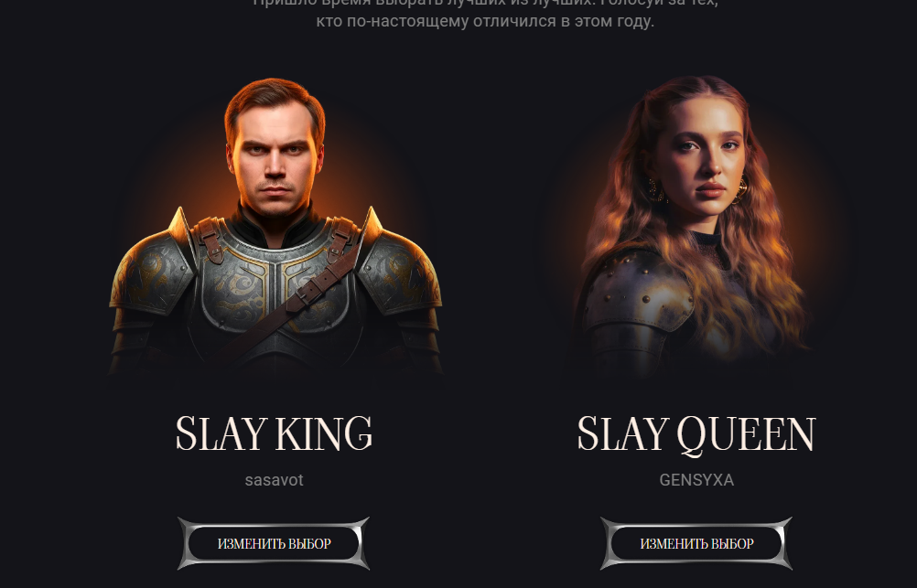Click the SLAY KING heading
The height and width of the screenshot is (588, 917).
[x=274, y=433]
